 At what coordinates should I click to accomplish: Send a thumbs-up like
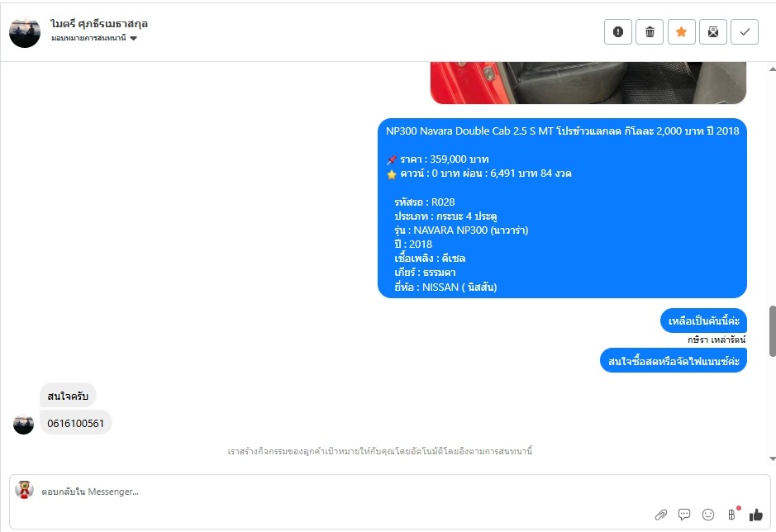(755, 515)
